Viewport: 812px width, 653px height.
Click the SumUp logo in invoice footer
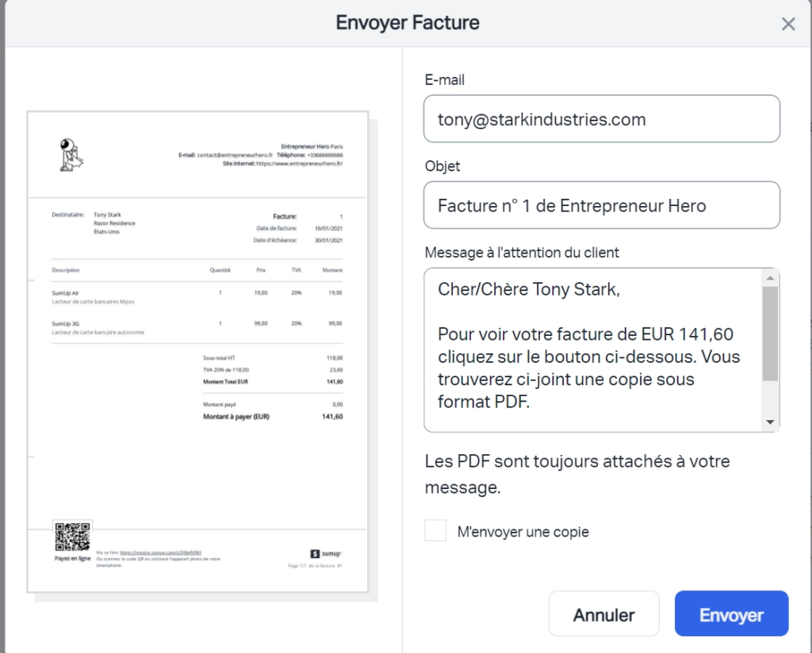tap(326, 554)
